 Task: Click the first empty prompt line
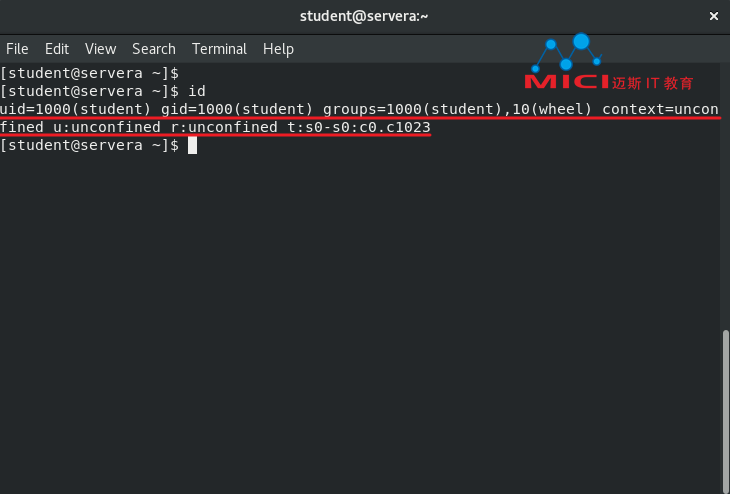[x=89, y=73]
